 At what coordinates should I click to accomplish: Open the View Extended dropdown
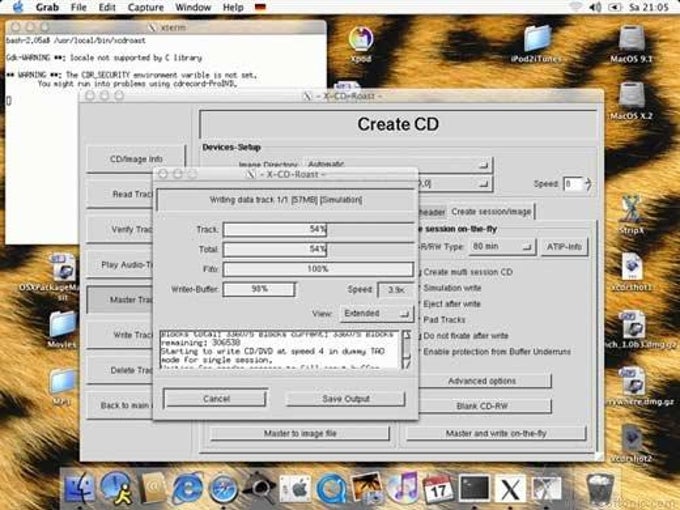(376, 314)
